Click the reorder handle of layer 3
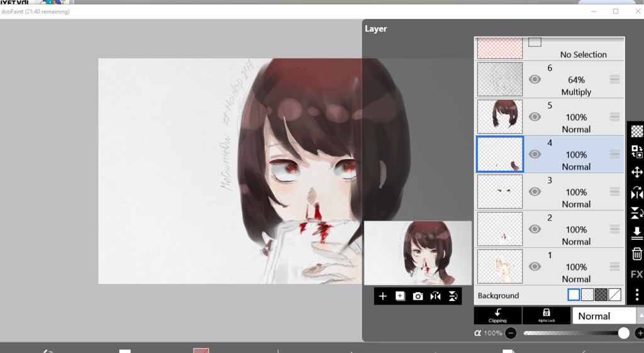 click(x=614, y=192)
